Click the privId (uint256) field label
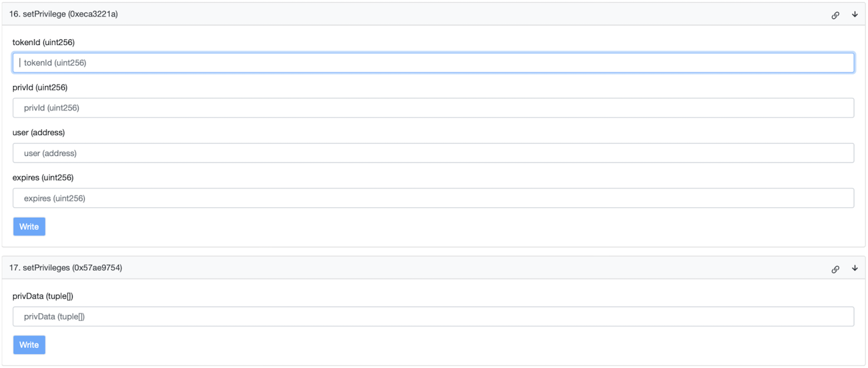The width and height of the screenshot is (868, 368). (40, 87)
